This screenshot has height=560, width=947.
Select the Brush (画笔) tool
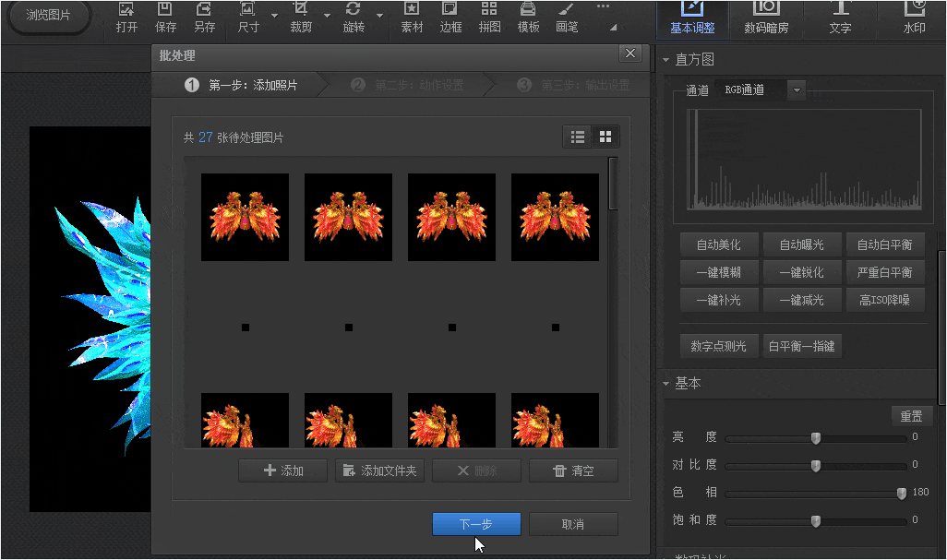(567, 18)
